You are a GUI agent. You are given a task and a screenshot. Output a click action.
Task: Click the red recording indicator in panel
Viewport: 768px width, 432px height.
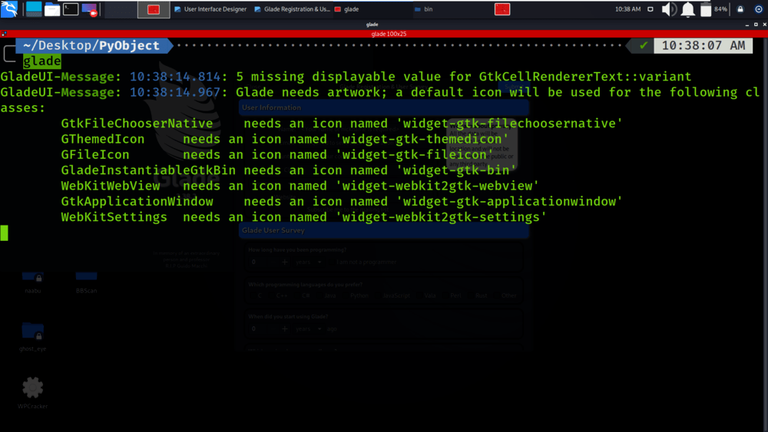point(502,9)
